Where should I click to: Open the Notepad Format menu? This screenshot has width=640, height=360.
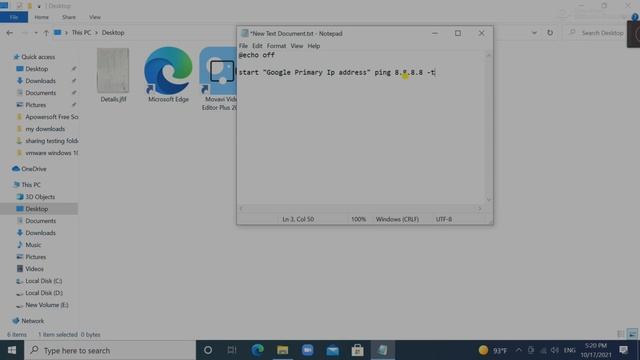pyautogui.click(x=276, y=46)
